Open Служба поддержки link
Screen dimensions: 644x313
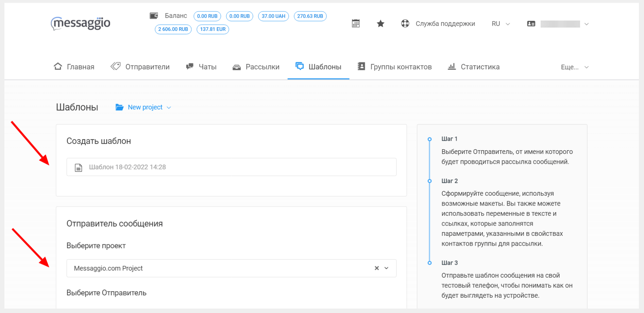coord(445,24)
